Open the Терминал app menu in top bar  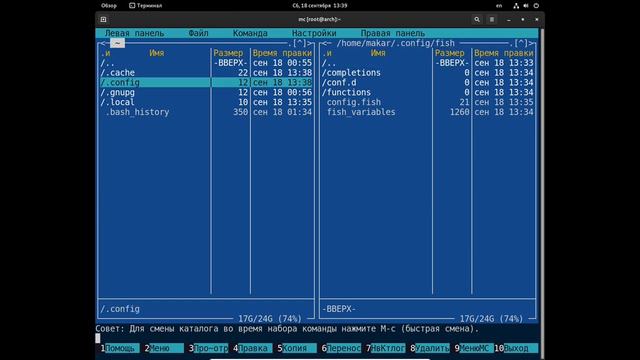point(146,6)
